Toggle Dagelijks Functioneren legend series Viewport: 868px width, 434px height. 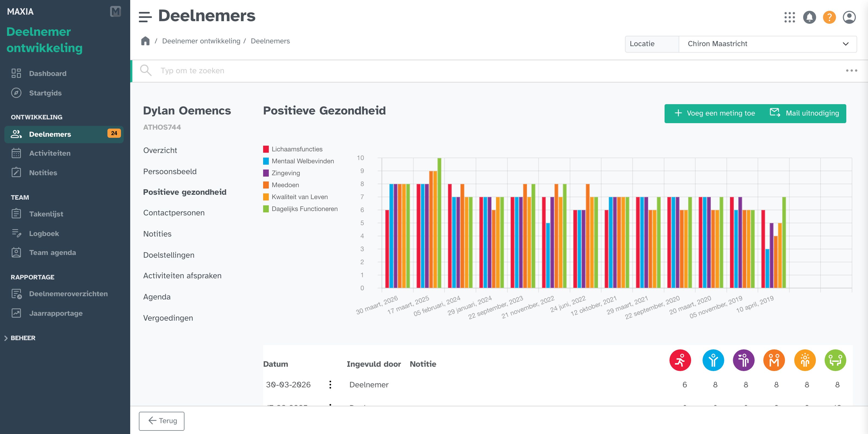click(301, 209)
